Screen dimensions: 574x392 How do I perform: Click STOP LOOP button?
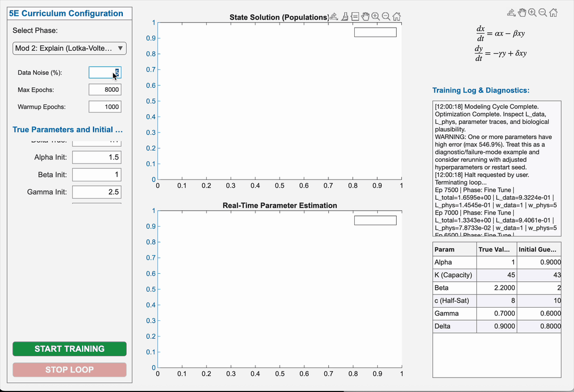[x=69, y=370]
